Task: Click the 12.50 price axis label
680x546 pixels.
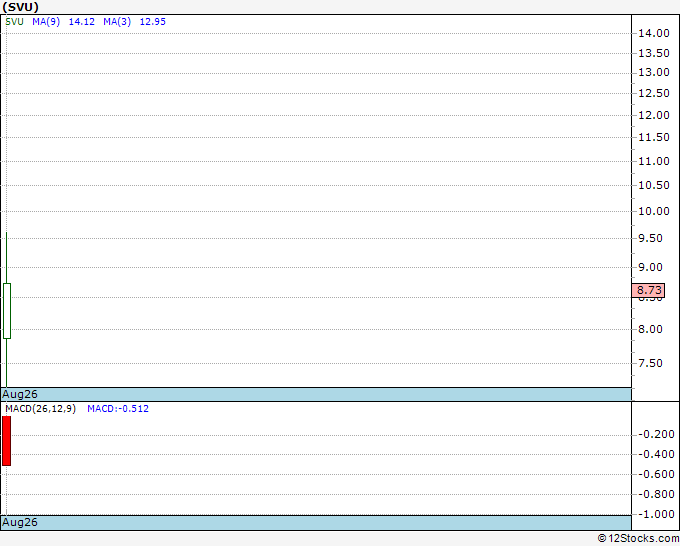Action: point(654,93)
